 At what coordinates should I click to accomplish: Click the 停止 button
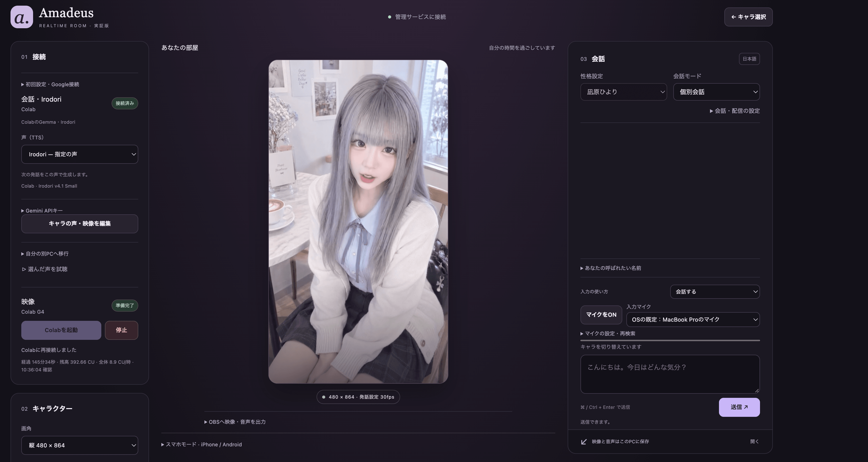[121, 330]
